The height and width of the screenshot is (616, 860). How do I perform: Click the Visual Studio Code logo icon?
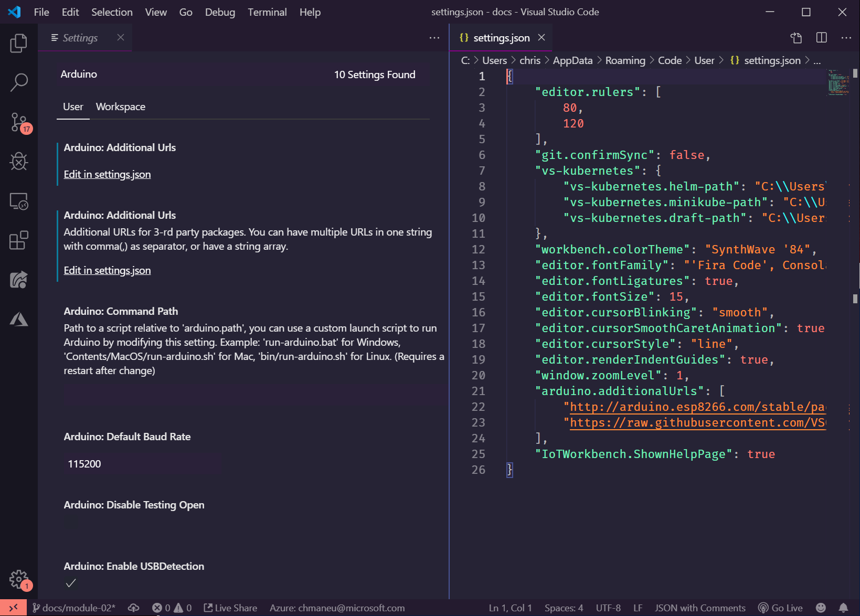pos(14,12)
